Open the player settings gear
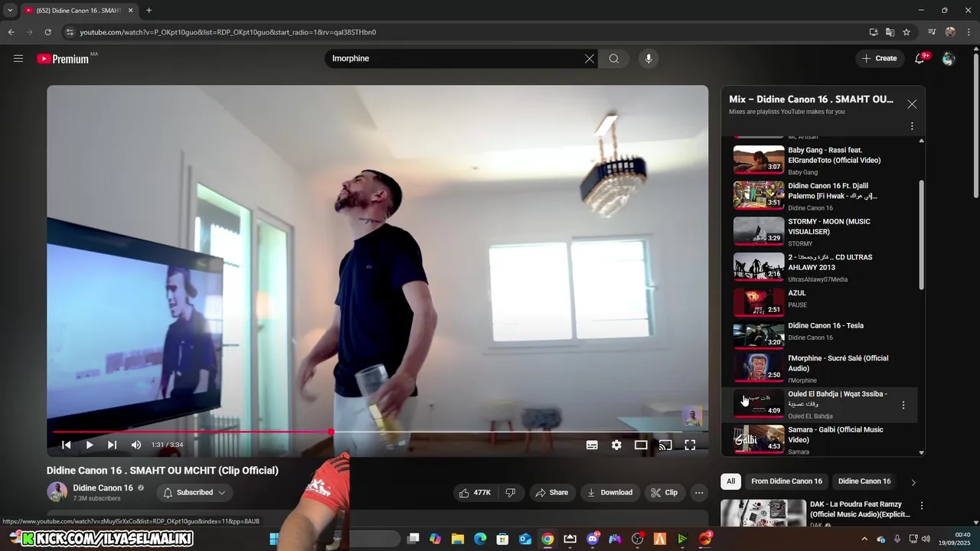The height and width of the screenshot is (551, 980). 616,445
